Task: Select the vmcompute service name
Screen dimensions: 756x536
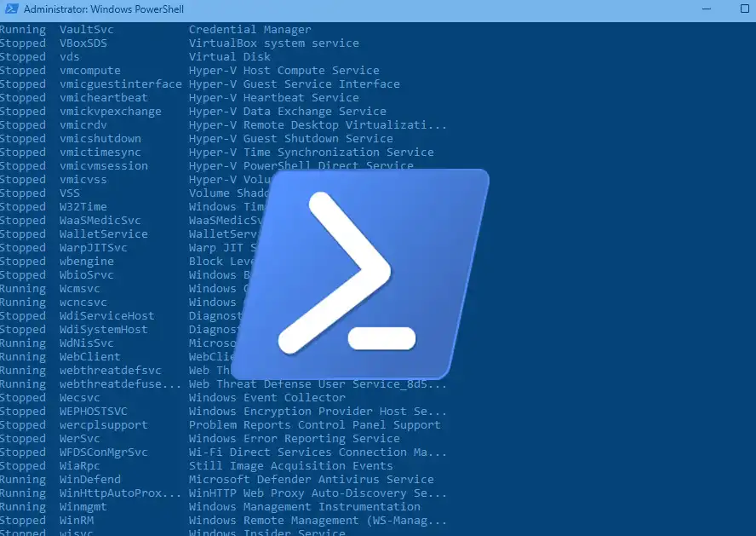Action: pyautogui.click(x=89, y=71)
